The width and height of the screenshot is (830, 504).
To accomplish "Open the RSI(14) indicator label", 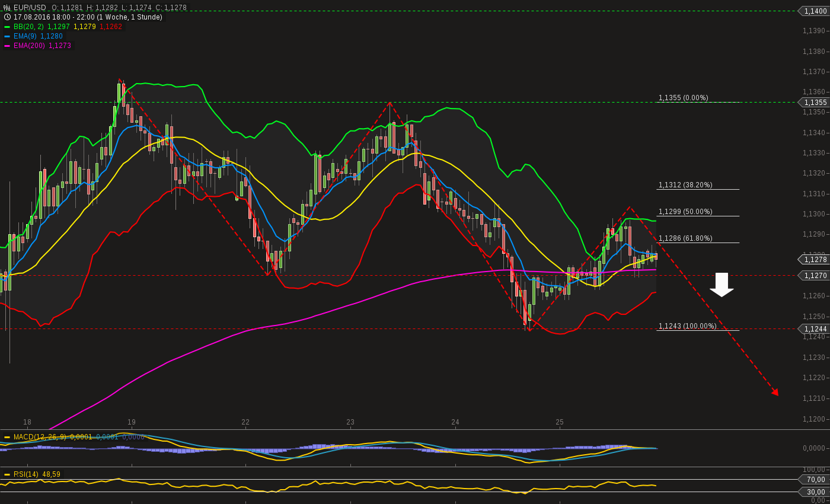I will coord(26,474).
